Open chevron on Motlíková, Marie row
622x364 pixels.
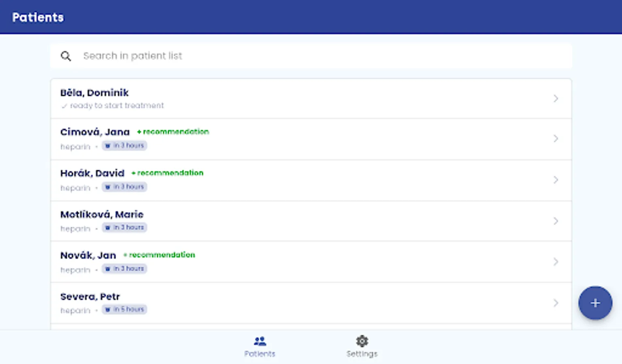pyautogui.click(x=556, y=221)
